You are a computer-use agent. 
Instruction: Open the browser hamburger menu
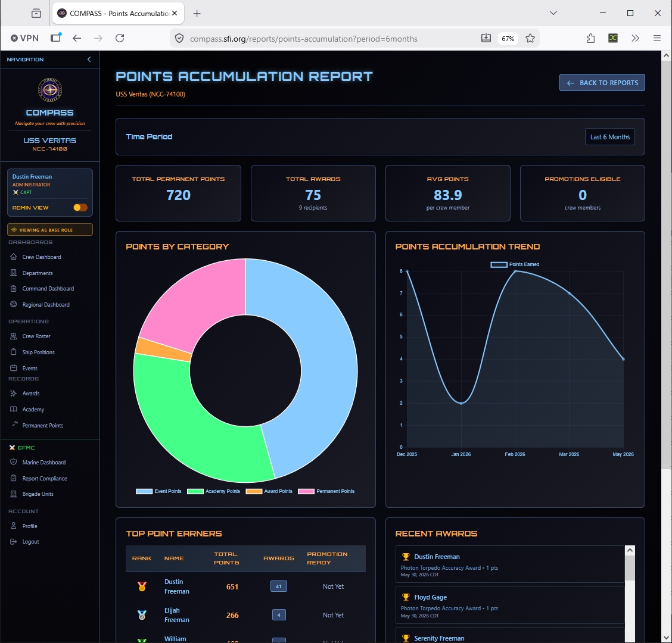[x=657, y=39]
